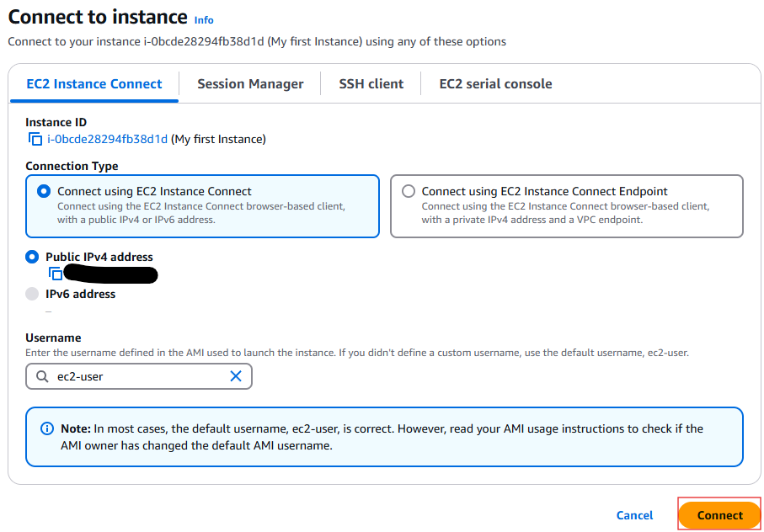The height and width of the screenshot is (532, 764).
Task: Click the Note text about default username
Action: 382,437
